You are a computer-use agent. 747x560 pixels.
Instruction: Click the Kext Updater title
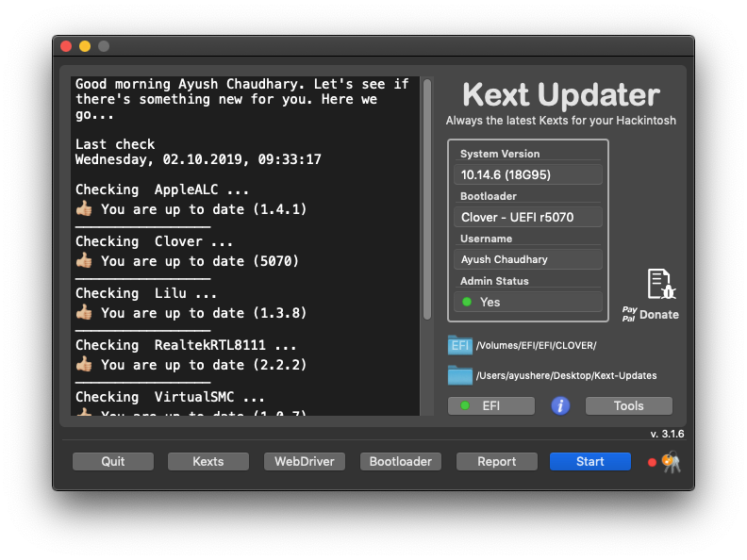pos(561,94)
